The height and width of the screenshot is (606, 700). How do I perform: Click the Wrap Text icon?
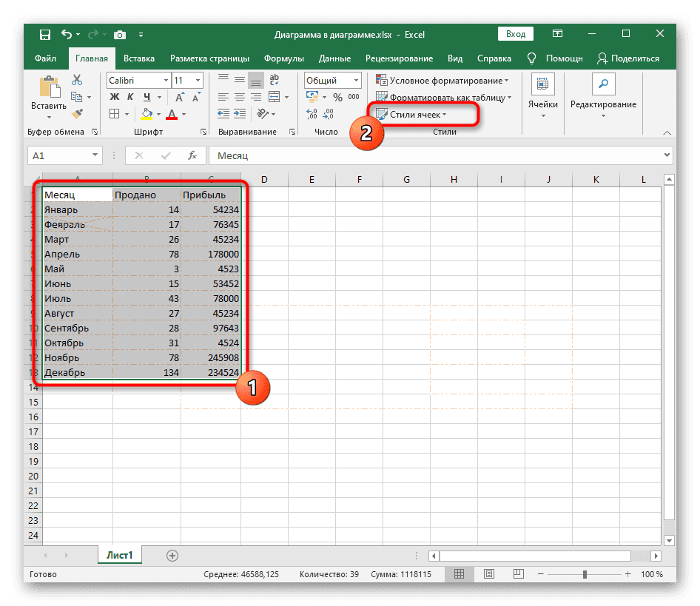pyautogui.click(x=273, y=81)
